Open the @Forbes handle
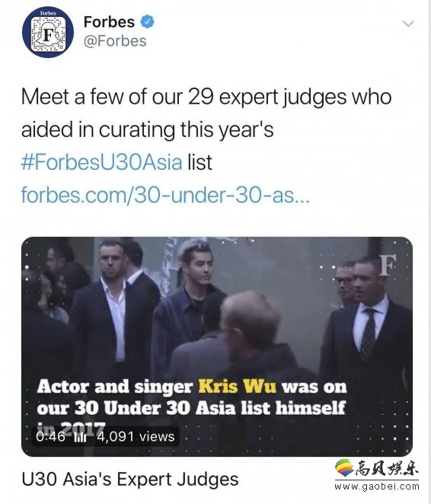This screenshot has height=504, width=431. pos(115,41)
